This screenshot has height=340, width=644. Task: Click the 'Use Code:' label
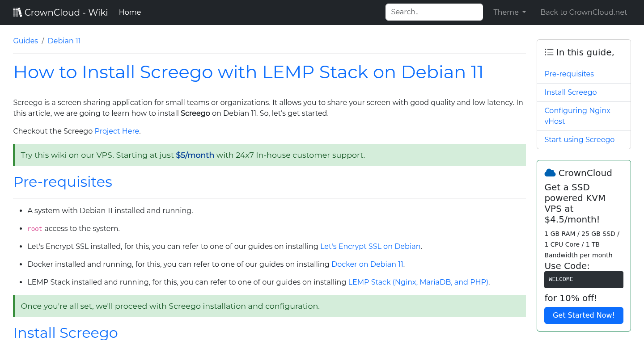[x=567, y=266]
